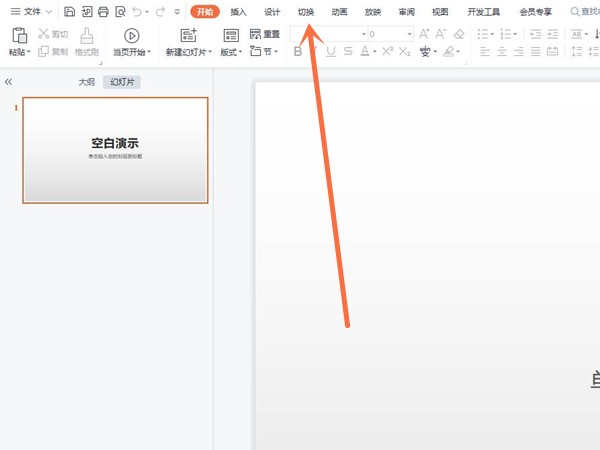Click the clear formatting eraser icon
This screenshot has width=600, height=450.
tap(459, 34)
